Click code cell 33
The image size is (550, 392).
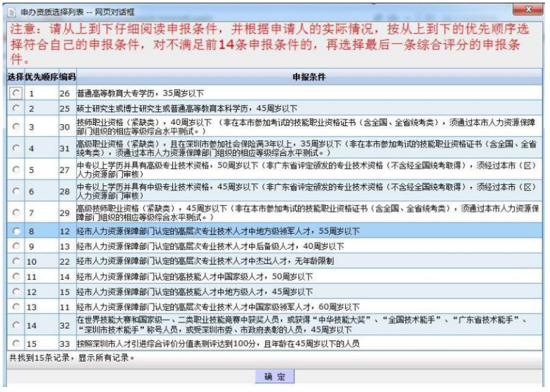point(65,344)
